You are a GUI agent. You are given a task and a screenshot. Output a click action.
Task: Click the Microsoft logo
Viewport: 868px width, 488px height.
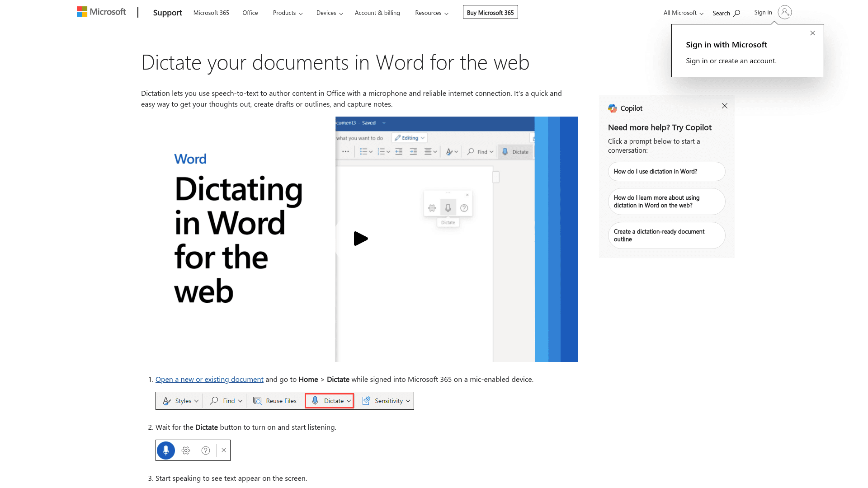(101, 12)
